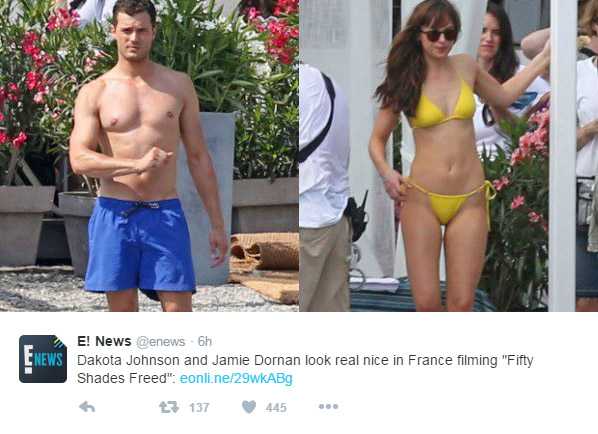Reply to the E! News tweet
This screenshot has height=434, width=598.
87,407
